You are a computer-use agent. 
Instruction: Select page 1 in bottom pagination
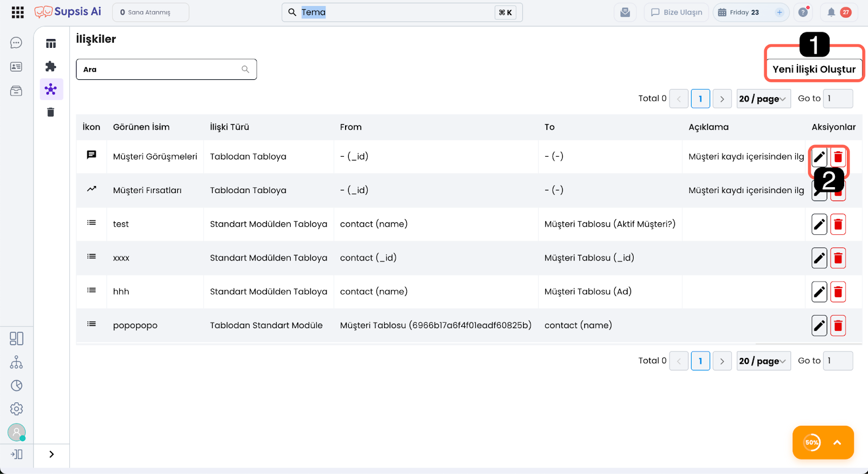700,361
